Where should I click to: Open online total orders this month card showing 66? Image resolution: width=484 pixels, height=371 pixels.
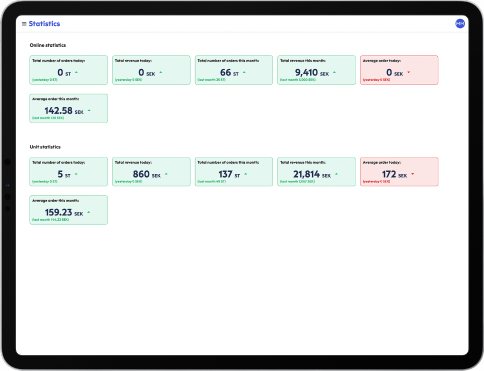(234, 70)
